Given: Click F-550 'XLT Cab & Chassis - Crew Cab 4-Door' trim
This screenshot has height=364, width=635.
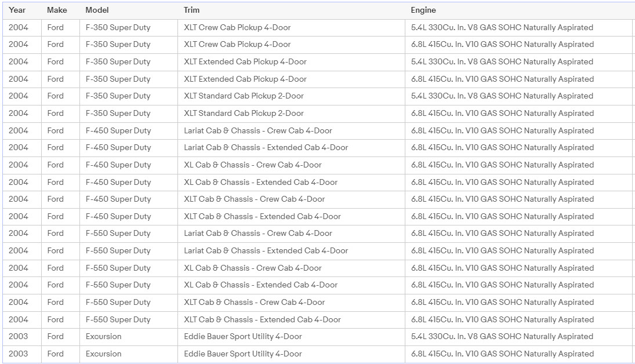Looking at the screenshot, I should (255, 303).
